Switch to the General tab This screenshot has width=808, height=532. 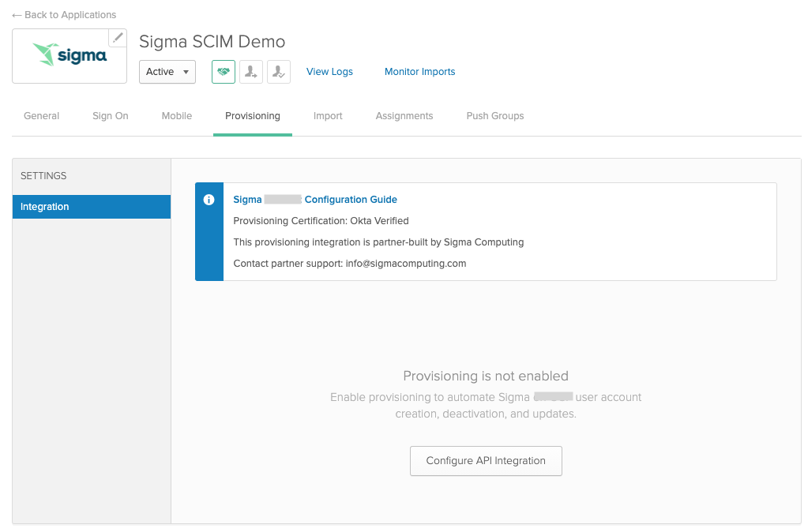pyautogui.click(x=41, y=116)
